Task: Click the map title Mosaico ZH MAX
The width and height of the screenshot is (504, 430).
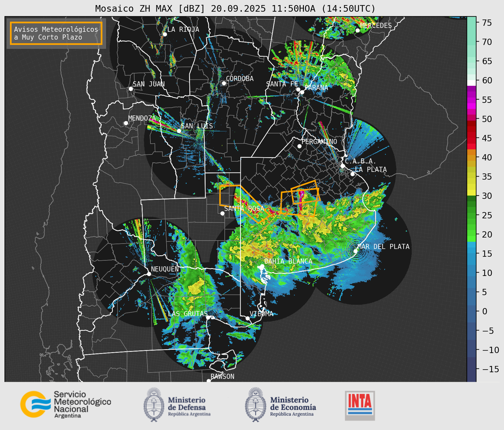Action: point(235,8)
